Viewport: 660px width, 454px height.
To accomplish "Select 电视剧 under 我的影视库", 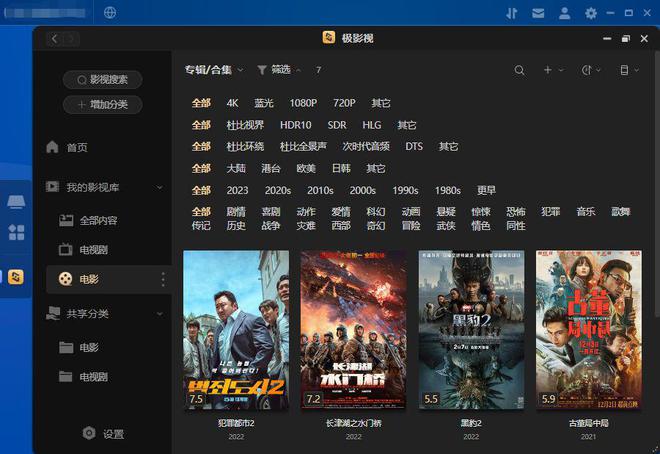I will tap(93, 250).
